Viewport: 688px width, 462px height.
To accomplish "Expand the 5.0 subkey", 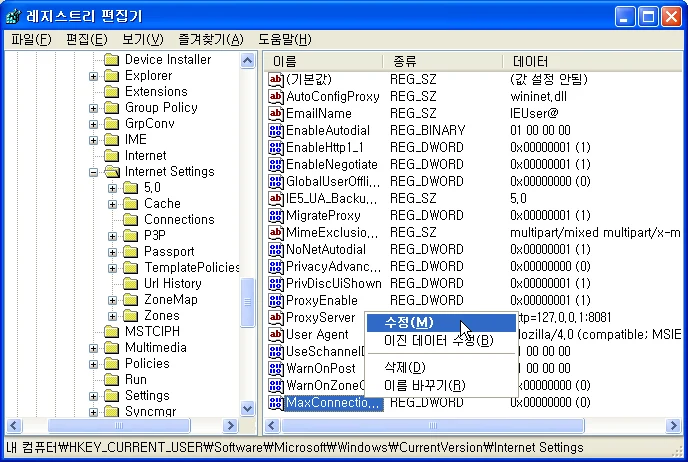I will pos(112,188).
